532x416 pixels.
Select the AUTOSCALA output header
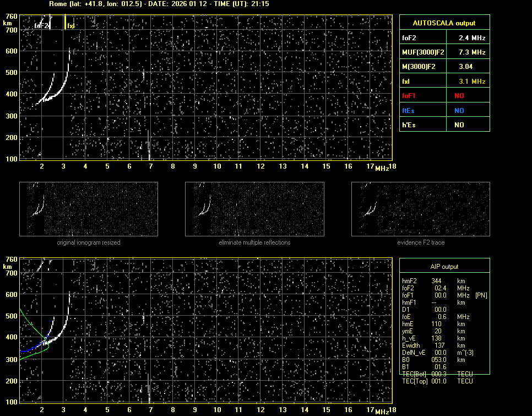tap(444, 23)
